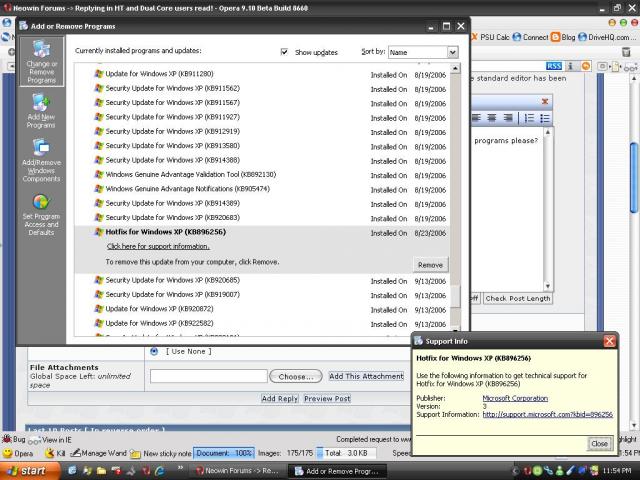Screen dimensions: 640x480
Task: Click align left icon in post editor
Action: tap(476, 118)
